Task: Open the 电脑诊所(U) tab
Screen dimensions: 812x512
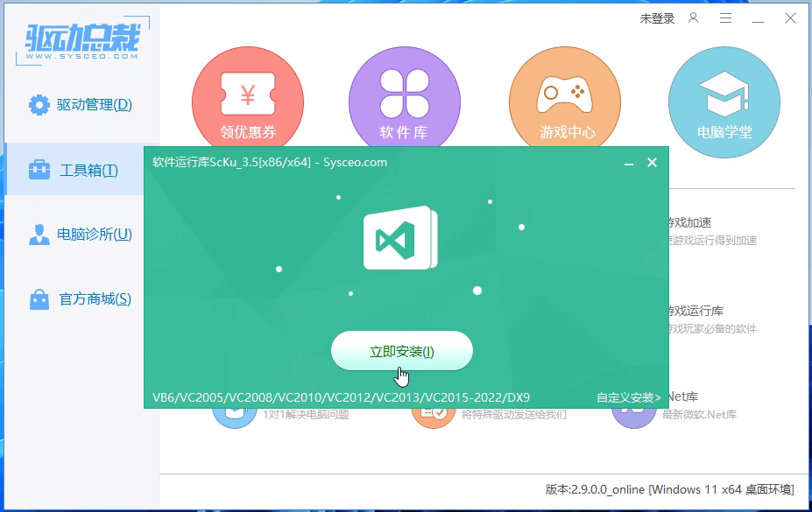Action: click(x=81, y=235)
